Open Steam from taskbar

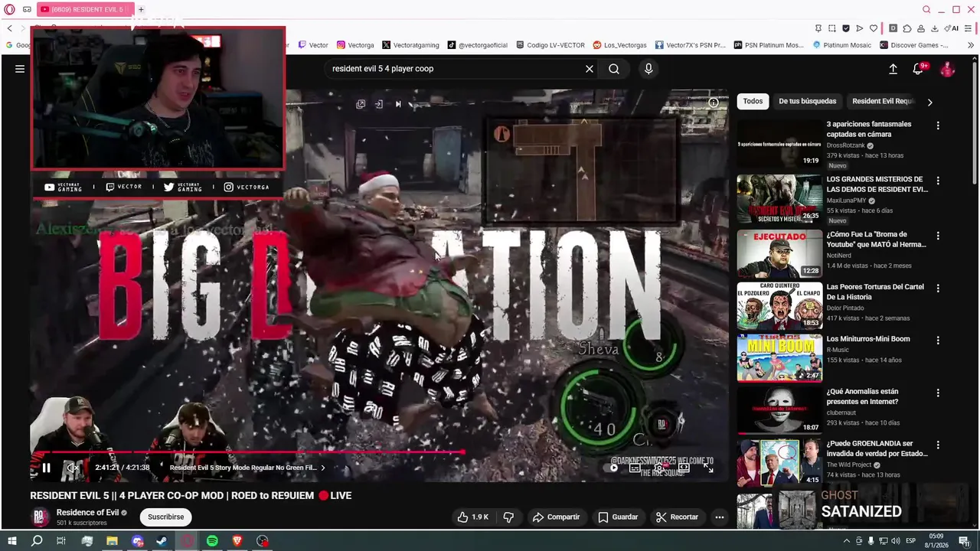pos(162,541)
